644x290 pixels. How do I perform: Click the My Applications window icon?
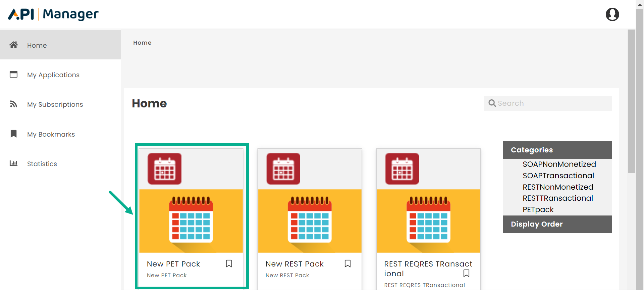13,75
